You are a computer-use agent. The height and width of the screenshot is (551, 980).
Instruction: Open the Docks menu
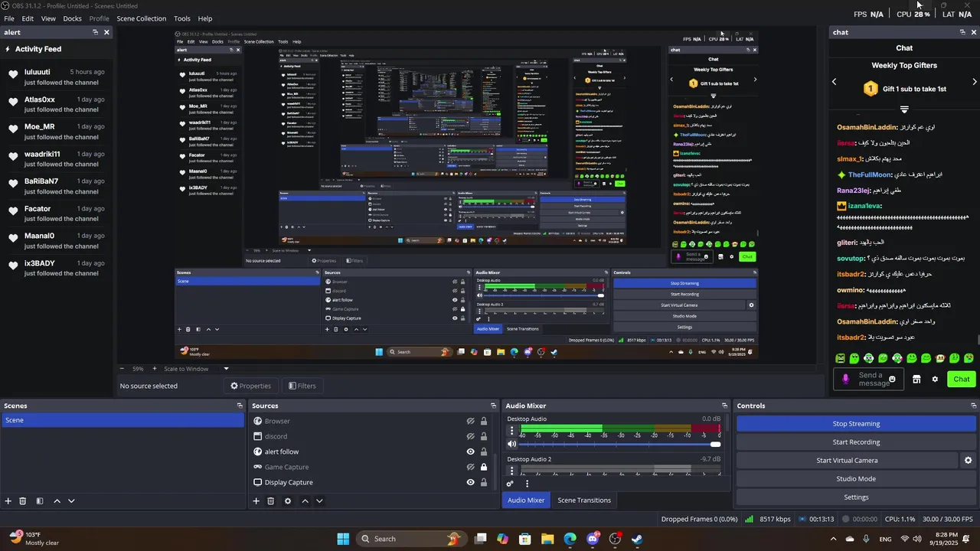(x=72, y=18)
